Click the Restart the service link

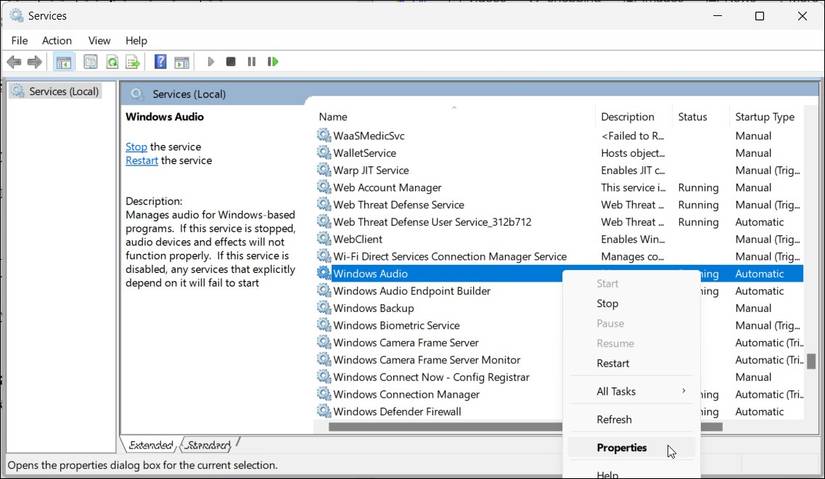[x=142, y=161]
